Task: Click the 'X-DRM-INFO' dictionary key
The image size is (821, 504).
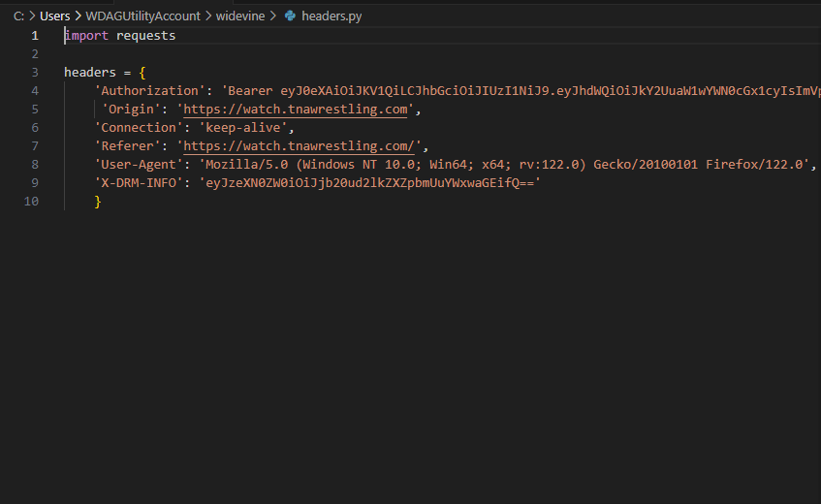Action: coord(139,183)
